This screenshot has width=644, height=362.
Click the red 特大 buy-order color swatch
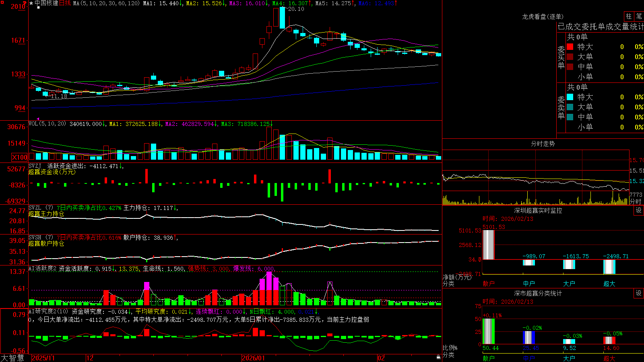click(x=570, y=47)
